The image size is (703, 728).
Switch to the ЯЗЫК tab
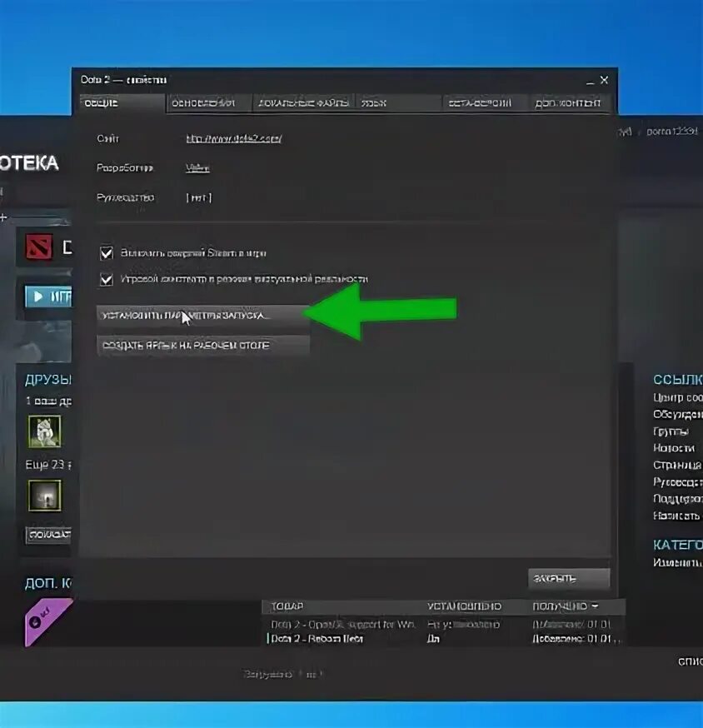pyautogui.click(x=398, y=103)
